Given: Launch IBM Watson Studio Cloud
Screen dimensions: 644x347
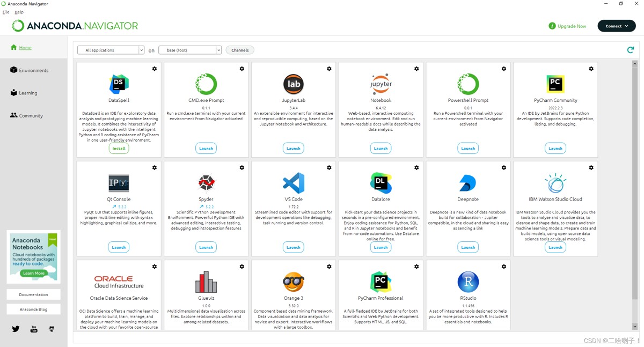Looking at the screenshot, I should (555, 247).
